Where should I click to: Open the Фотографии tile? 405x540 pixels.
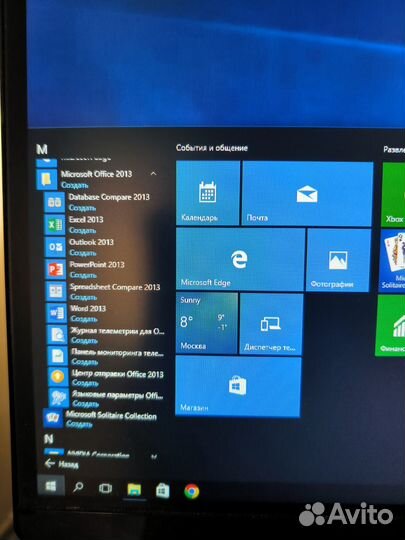click(338, 260)
